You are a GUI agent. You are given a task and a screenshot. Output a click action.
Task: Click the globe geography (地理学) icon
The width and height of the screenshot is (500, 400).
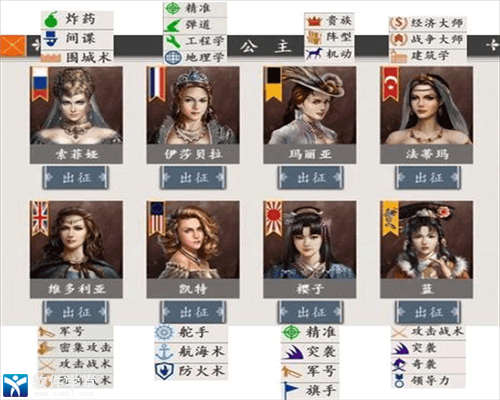point(173,57)
